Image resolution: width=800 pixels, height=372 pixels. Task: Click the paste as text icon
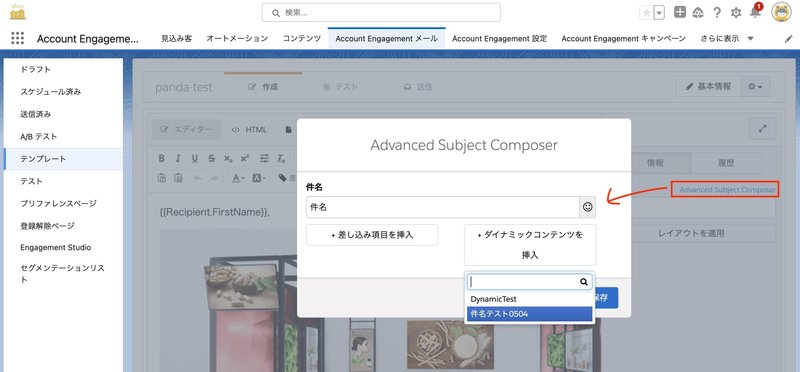(x=162, y=178)
